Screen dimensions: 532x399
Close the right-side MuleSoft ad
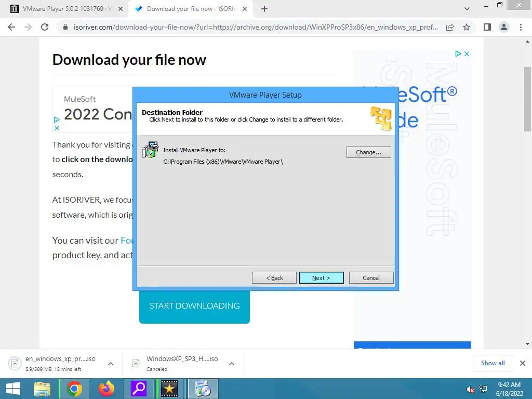pyautogui.click(x=467, y=54)
